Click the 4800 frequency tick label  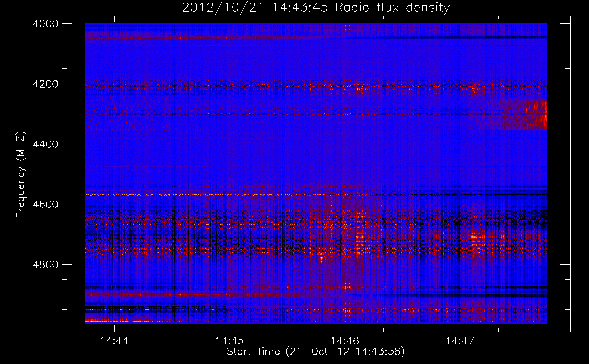click(x=45, y=264)
